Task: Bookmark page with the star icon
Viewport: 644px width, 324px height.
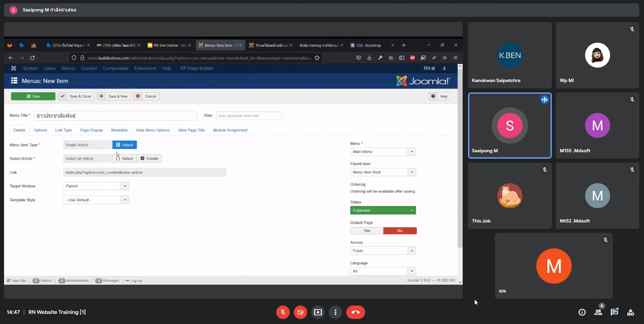Action: [317, 58]
